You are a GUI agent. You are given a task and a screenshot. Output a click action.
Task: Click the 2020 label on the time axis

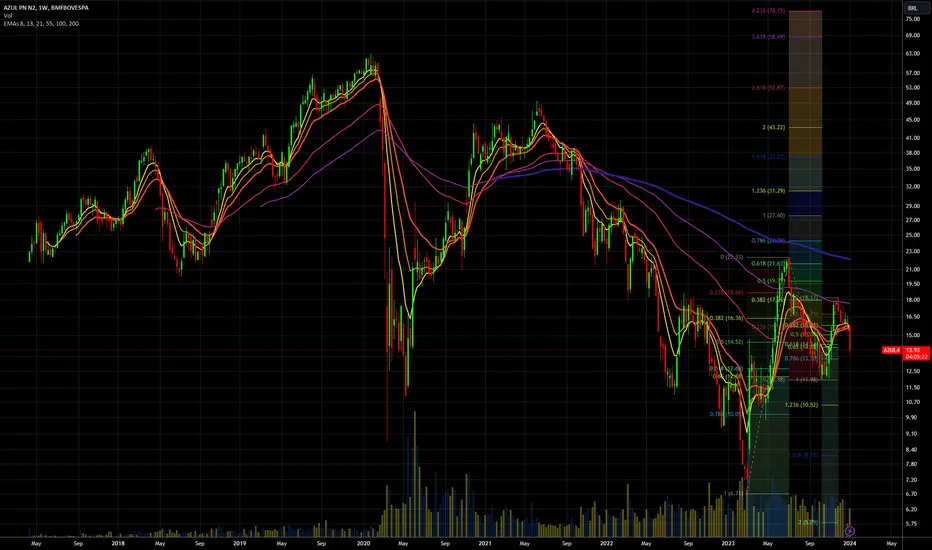(x=363, y=543)
